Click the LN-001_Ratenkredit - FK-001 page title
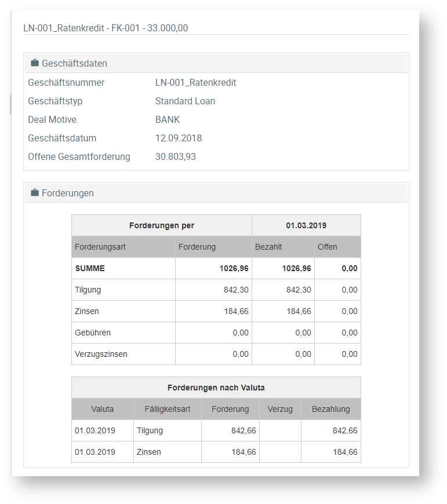Viewport: 447px width, 504px height. click(x=106, y=28)
